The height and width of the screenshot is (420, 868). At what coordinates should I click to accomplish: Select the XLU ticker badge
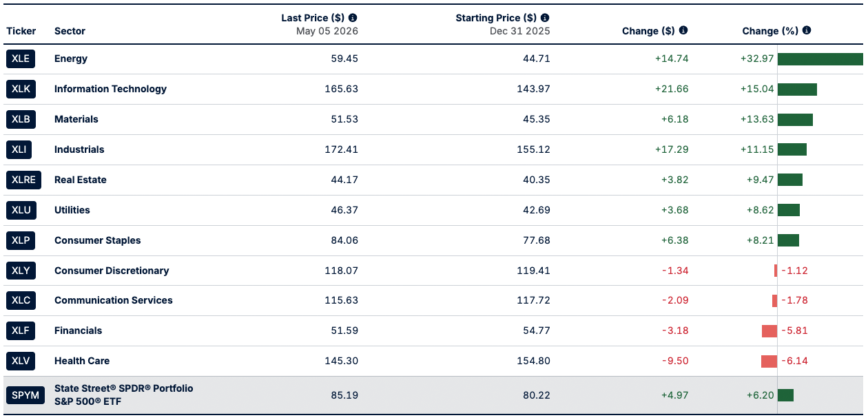click(x=21, y=210)
